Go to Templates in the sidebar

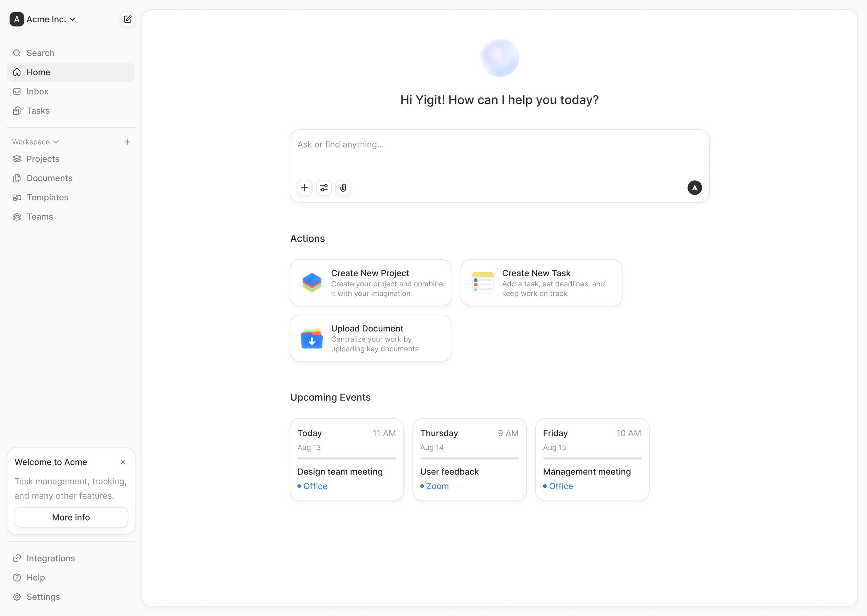coord(47,197)
